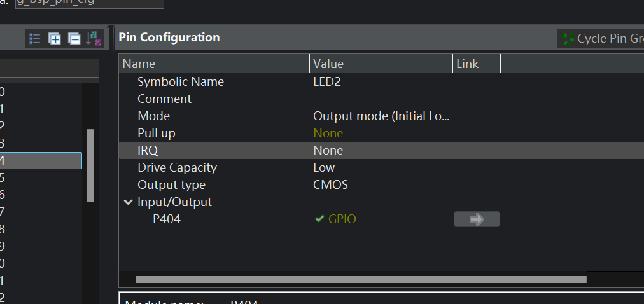Select the Output type property row label
The image size is (644, 304).
tap(171, 185)
